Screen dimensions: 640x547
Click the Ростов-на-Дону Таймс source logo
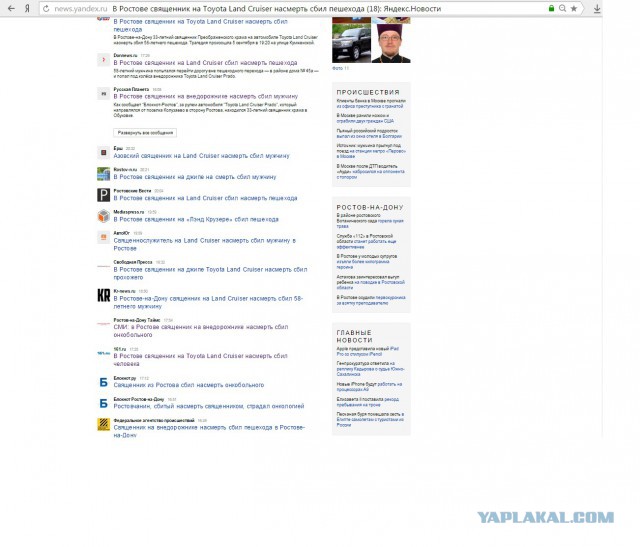[103, 324]
